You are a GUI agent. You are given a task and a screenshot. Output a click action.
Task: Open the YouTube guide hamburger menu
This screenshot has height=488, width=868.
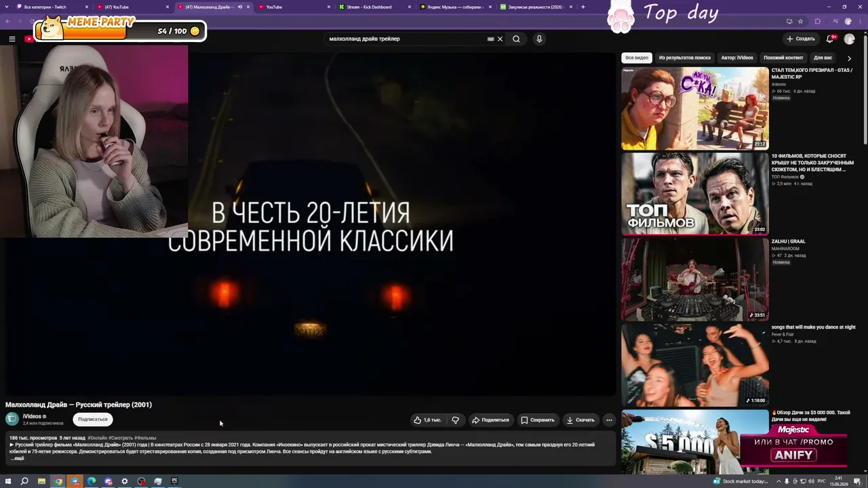click(12, 39)
